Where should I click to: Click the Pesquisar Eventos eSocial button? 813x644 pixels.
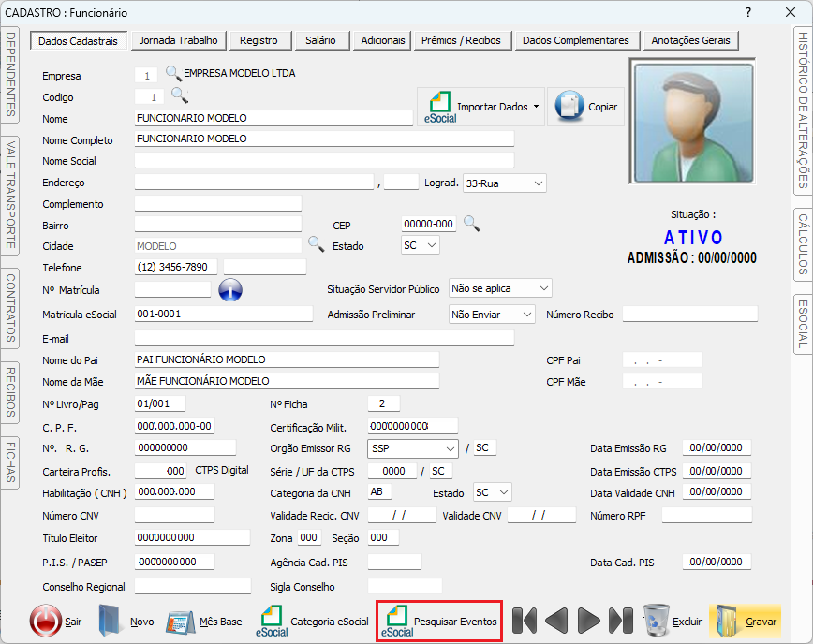(440, 621)
